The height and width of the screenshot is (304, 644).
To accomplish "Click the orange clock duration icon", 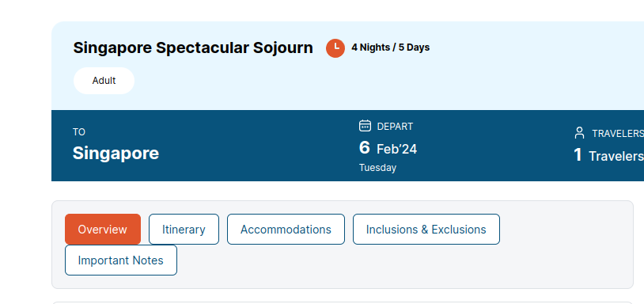I will (335, 48).
